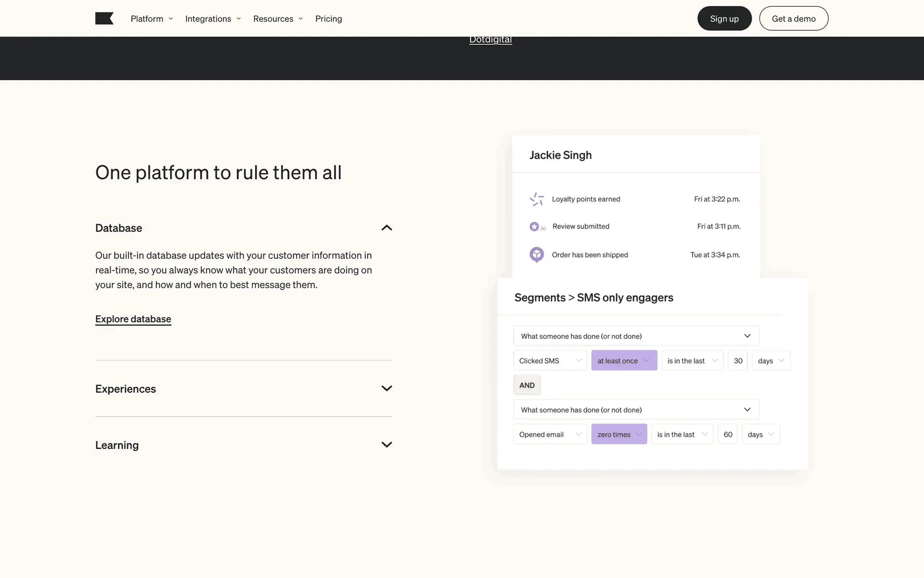Expand the Learning accordion
Image resolution: width=924 pixels, height=578 pixels.
pyautogui.click(x=386, y=445)
